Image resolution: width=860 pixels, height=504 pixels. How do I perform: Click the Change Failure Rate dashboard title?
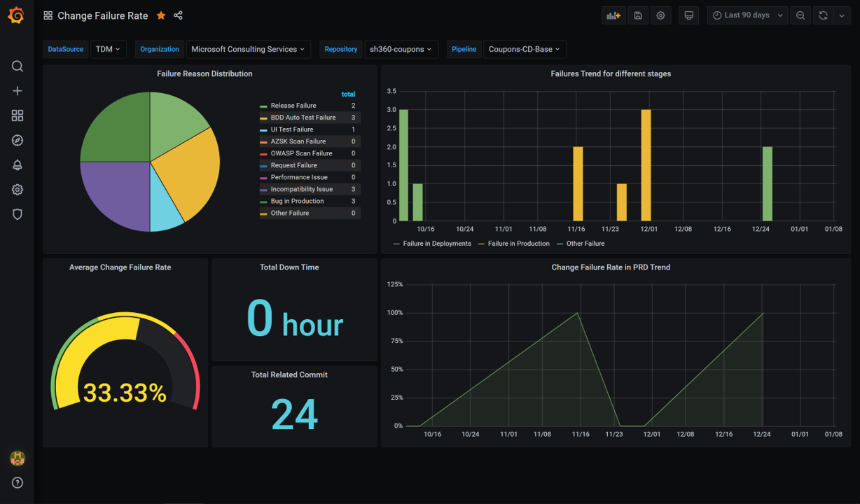click(x=103, y=15)
